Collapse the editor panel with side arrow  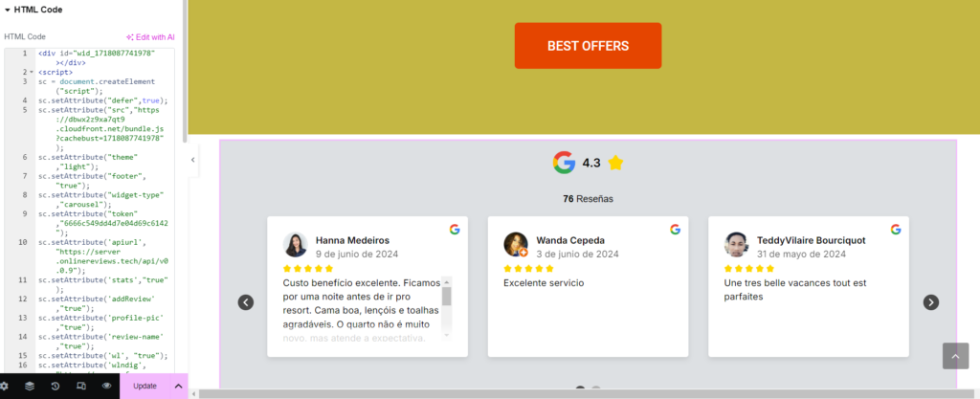[x=192, y=160]
